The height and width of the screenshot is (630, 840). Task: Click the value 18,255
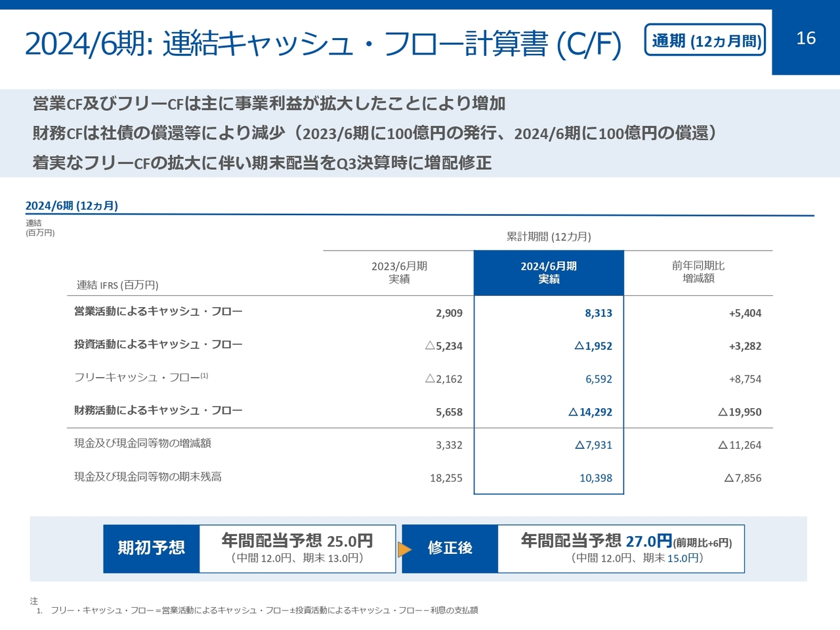pos(446,478)
